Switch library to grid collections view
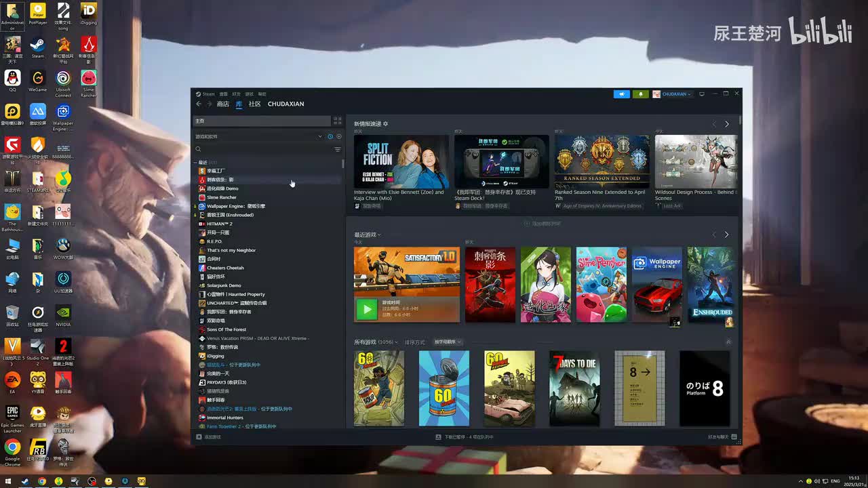The width and height of the screenshot is (868, 488). click(x=337, y=121)
